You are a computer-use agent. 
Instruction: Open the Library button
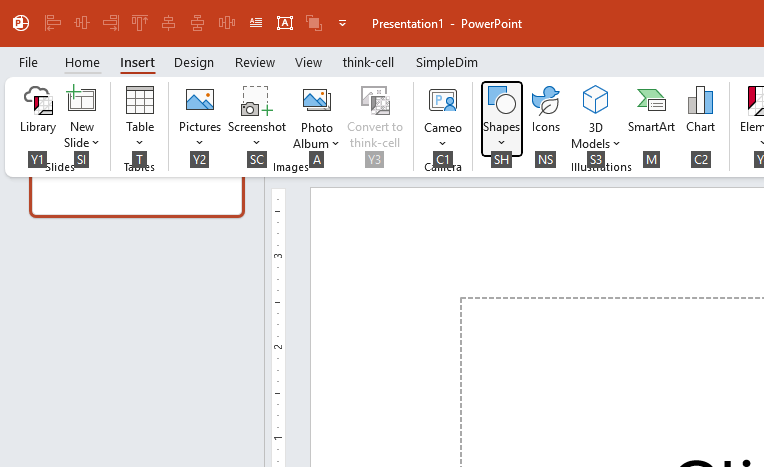coord(38,110)
